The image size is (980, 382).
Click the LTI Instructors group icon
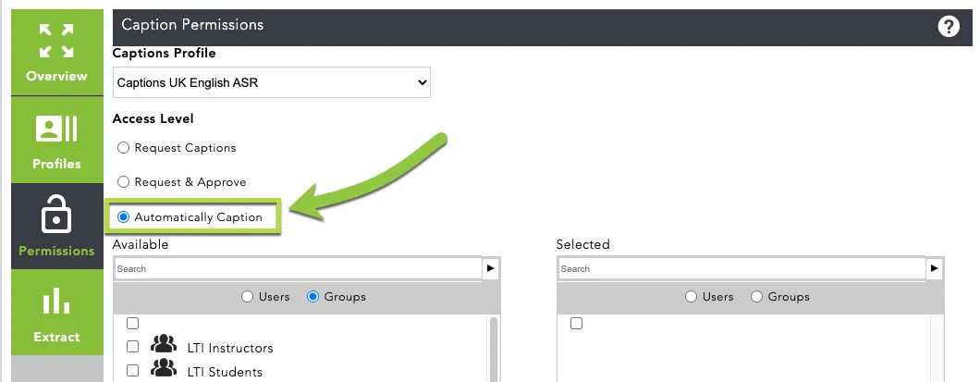click(x=164, y=344)
